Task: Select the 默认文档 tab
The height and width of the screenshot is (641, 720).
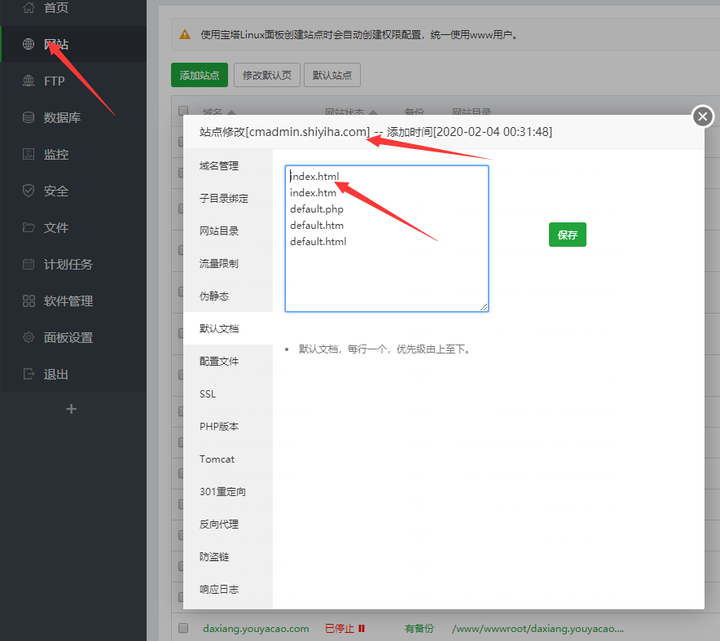Action: 228,328
